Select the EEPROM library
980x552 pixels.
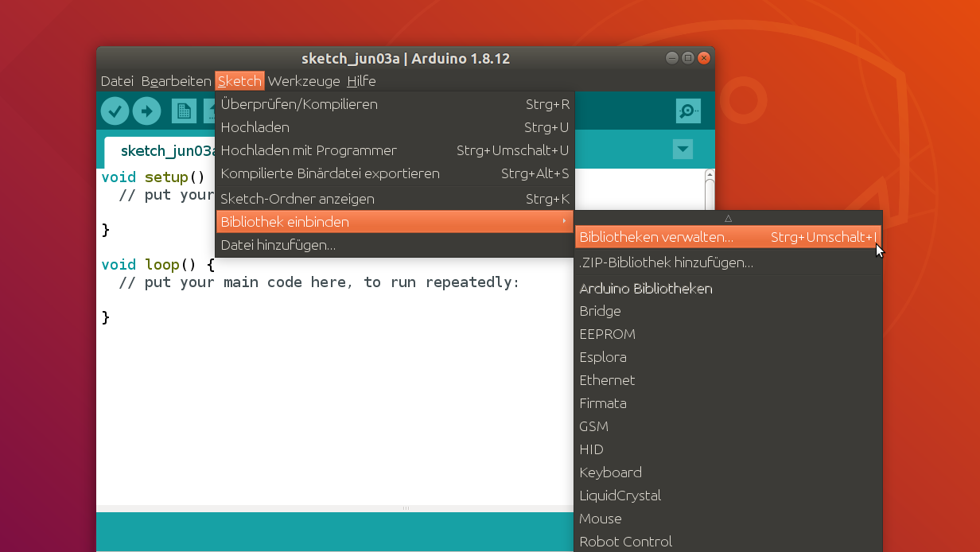[x=728, y=334]
